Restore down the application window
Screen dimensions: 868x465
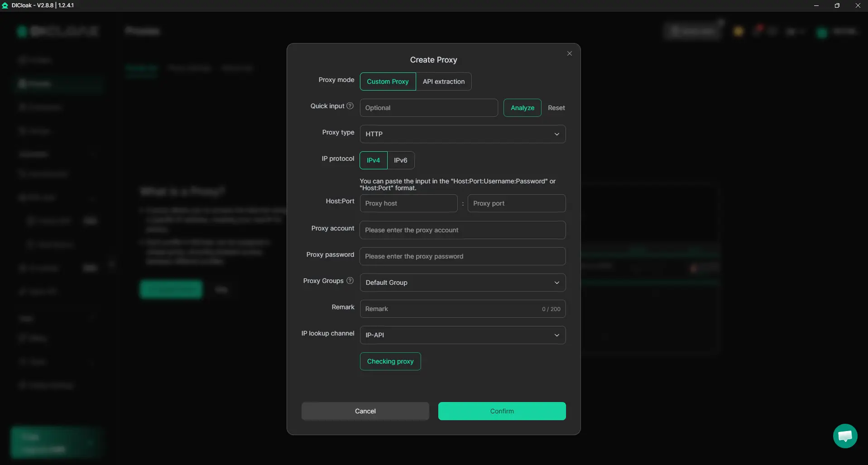point(837,5)
